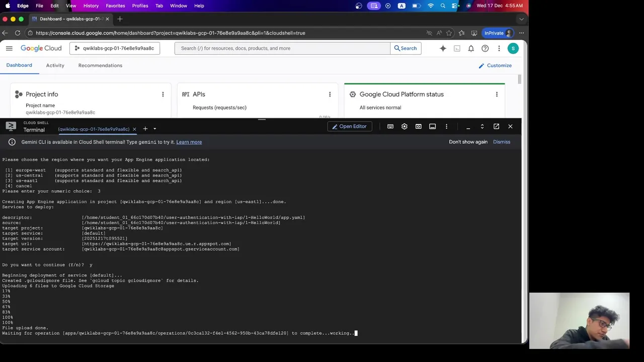The width and height of the screenshot is (644, 362).
Task: Open Cloud Shell web preview
Action: click(x=418, y=126)
